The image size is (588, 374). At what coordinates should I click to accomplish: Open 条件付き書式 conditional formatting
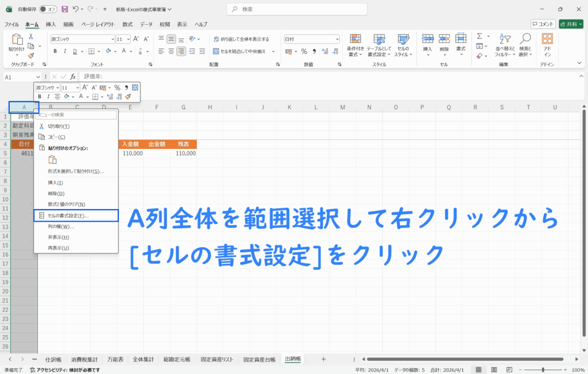pos(356,44)
